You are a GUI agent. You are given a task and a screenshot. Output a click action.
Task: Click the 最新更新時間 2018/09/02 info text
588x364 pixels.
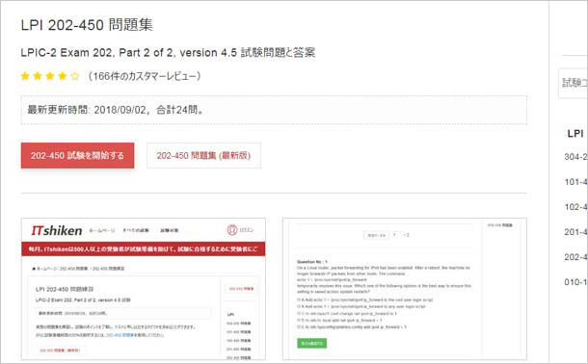coord(116,110)
